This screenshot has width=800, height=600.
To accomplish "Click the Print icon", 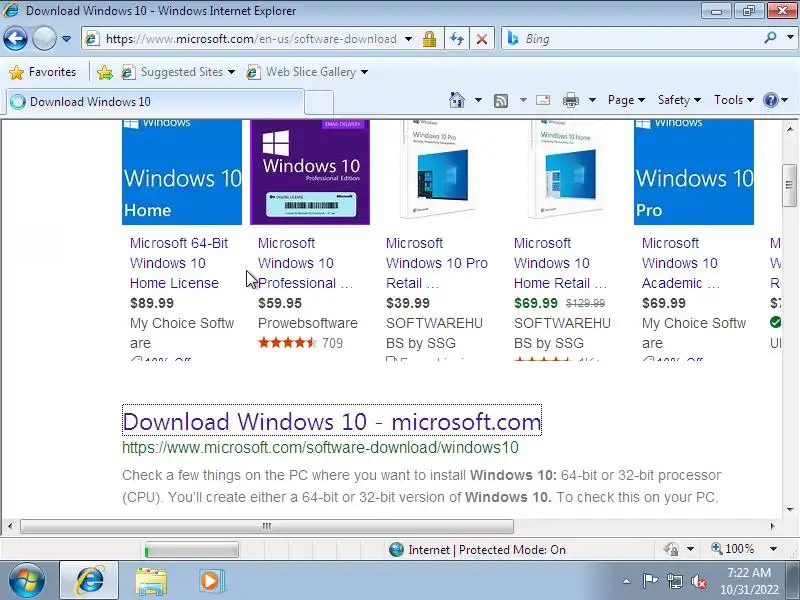I will [570, 100].
